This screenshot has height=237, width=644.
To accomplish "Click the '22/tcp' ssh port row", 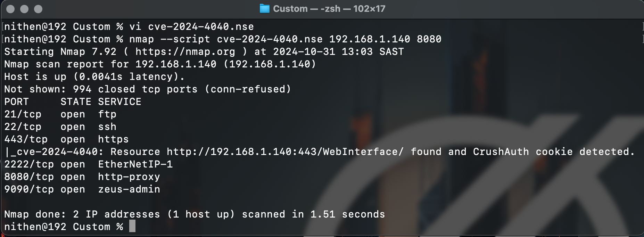I will point(60,127).
